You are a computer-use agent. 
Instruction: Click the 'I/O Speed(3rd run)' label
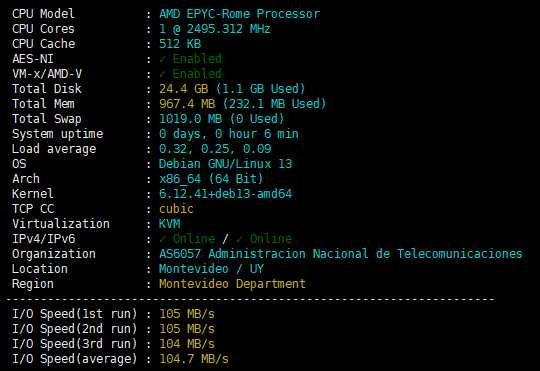click(x=75, y=344)
